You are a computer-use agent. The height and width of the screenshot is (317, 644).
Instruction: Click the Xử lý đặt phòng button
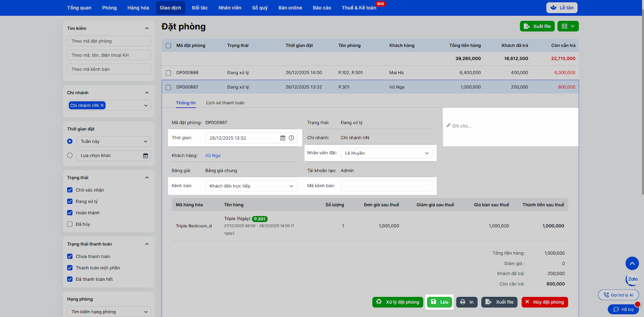(x=398, y=302)
